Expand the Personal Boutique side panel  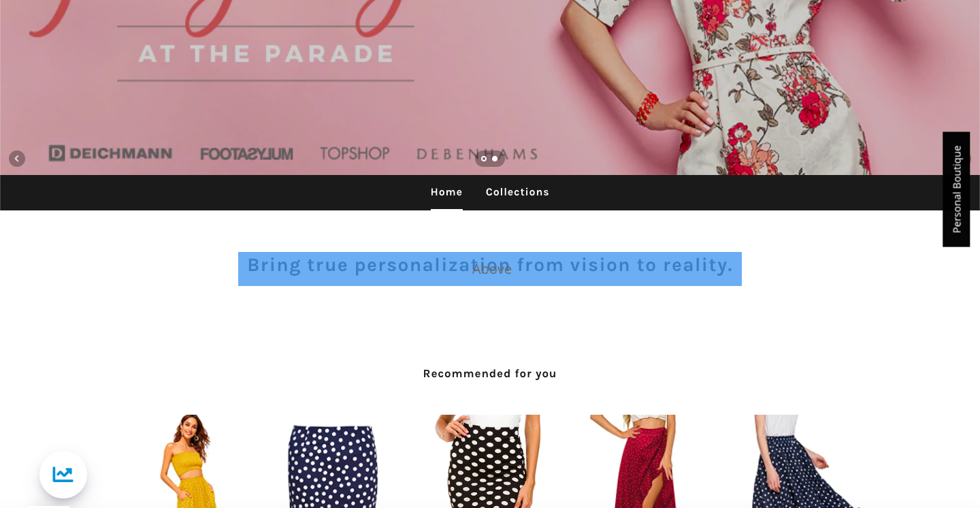[x=956, y=189]
